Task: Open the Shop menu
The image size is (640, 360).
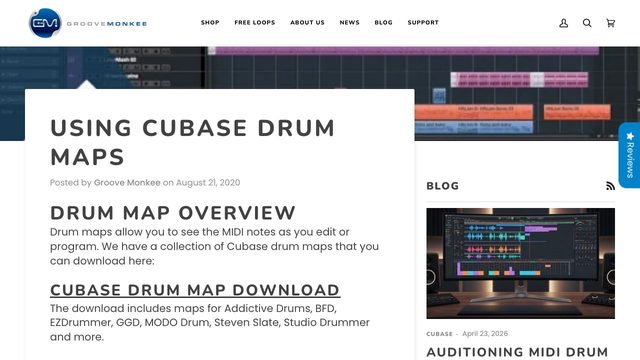Action: [210, 22]
